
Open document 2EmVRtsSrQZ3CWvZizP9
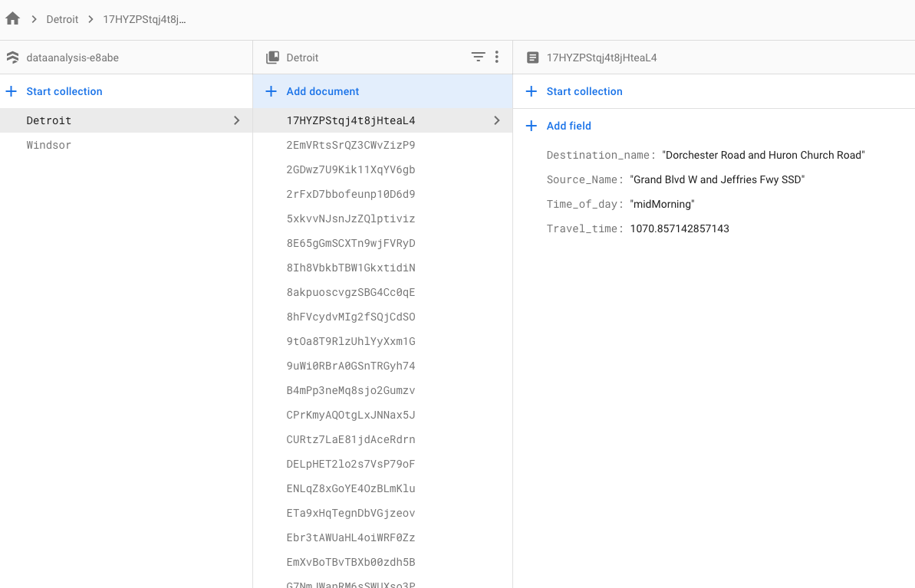click(x=351, y=145)
